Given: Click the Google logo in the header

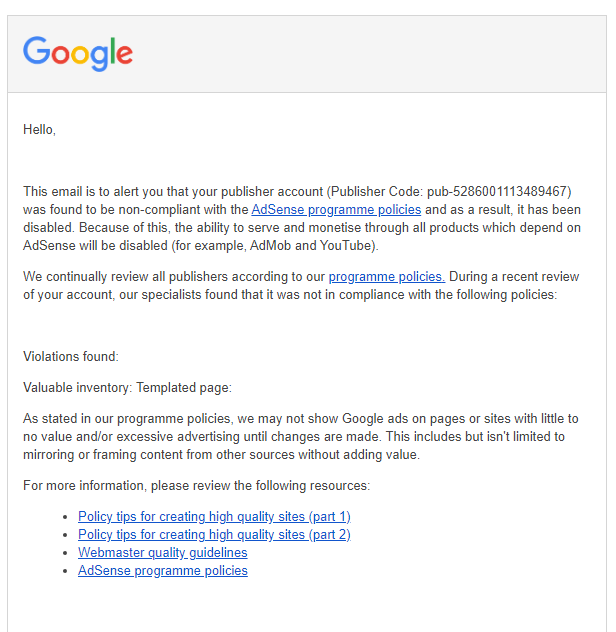Looking at the screenshot, I should [78, 54].
